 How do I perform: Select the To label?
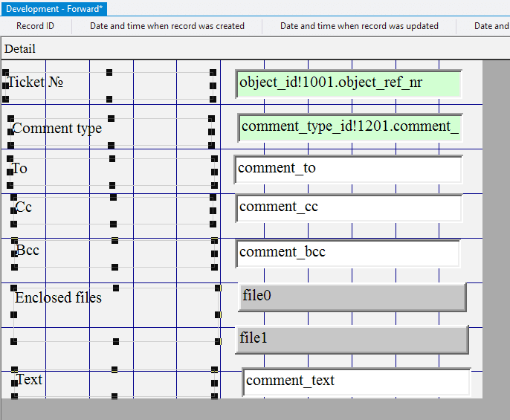click(20, 169)
